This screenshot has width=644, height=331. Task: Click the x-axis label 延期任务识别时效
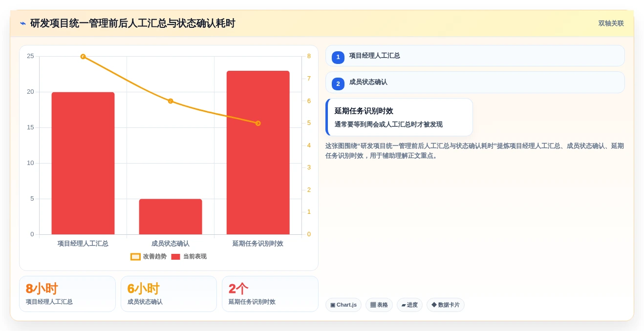258,244
